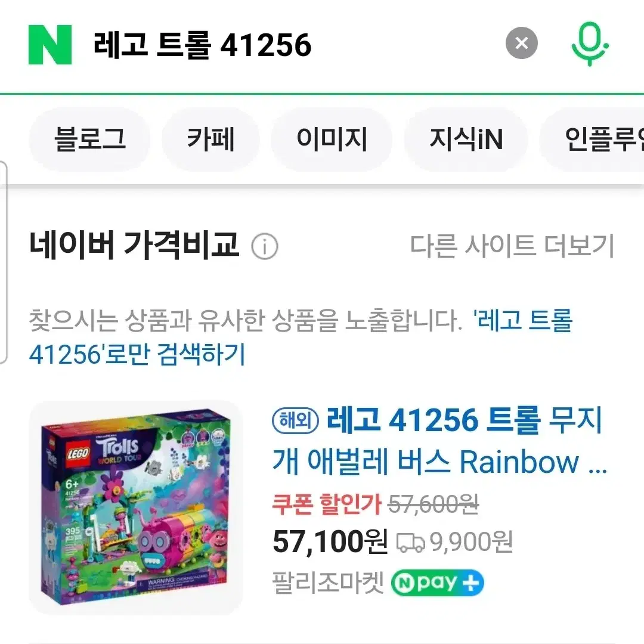Screen dimensions: 644x644
Task: Tap the 해외 overseas badge
Action: coord(295,420)
